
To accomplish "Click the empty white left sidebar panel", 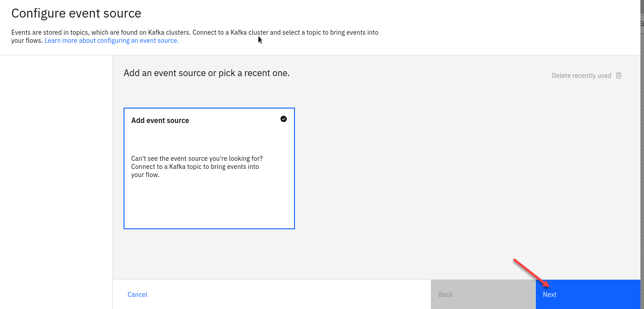I will coord(56,180).
